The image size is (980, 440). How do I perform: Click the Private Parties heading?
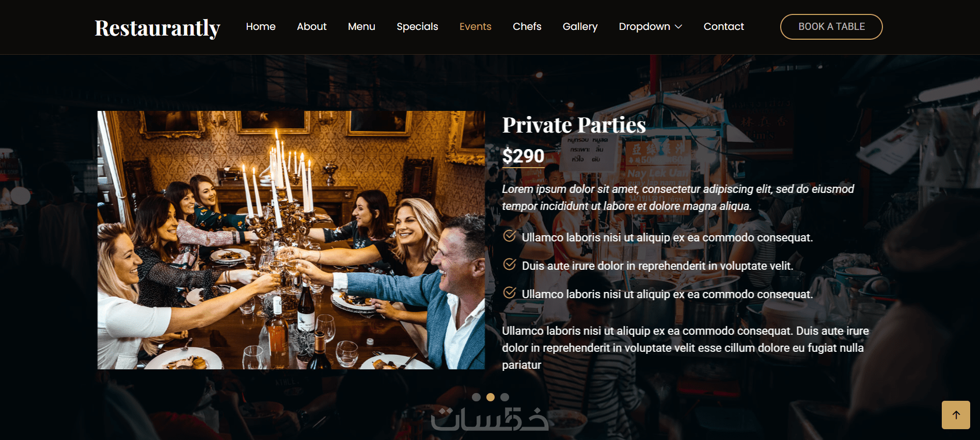574,125
